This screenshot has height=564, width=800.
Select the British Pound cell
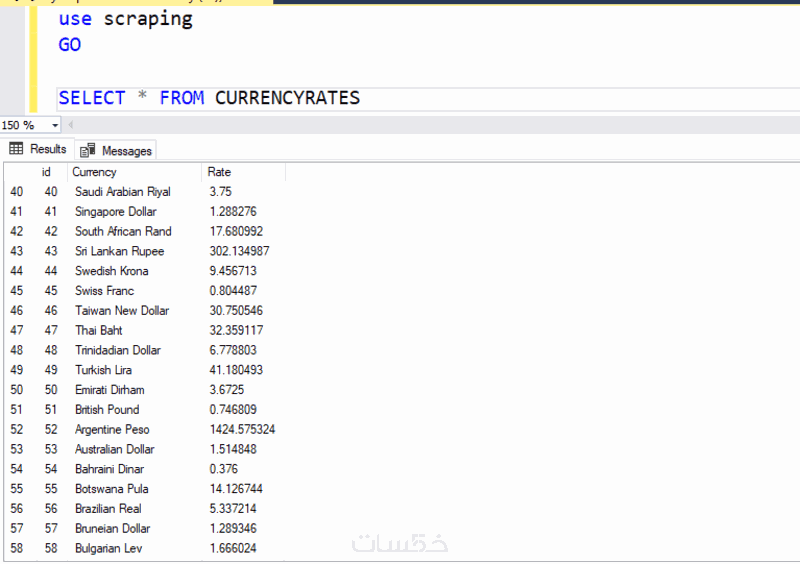tap(107, 410)
